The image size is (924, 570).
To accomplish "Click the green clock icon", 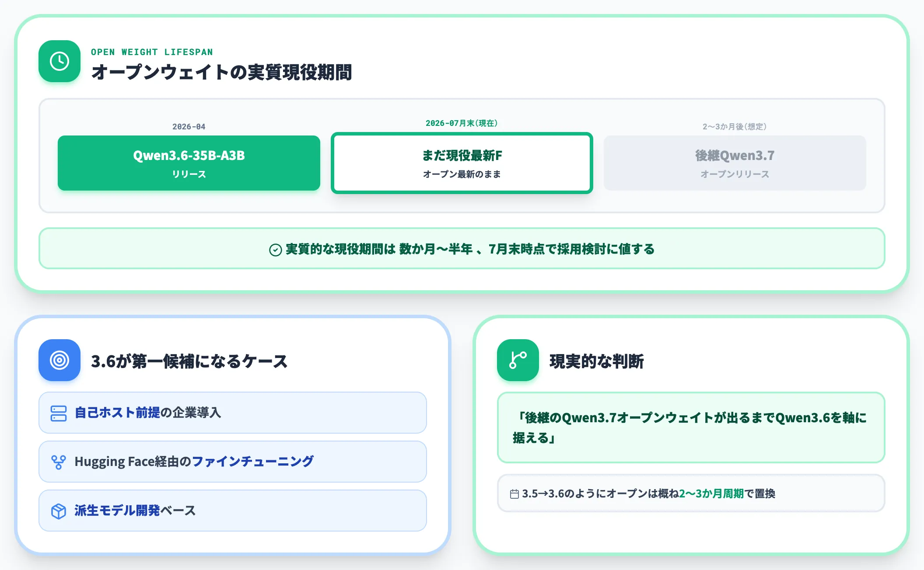I will pyautogui.click(x=59, y=61).
